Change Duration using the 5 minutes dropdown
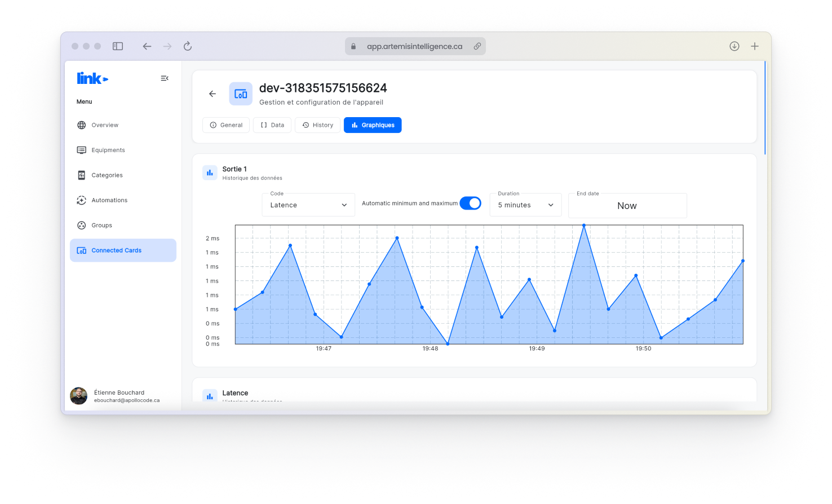 (525, 205)
